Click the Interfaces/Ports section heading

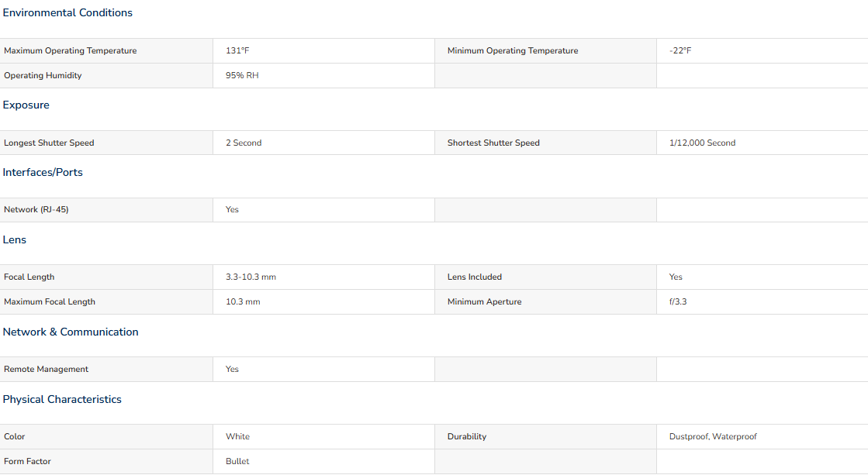click(43, 173)
